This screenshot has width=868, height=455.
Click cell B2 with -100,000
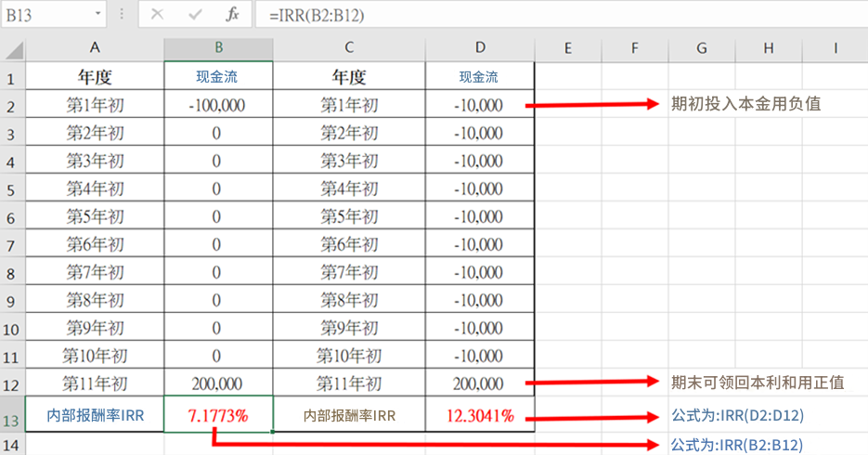[219, 104]
